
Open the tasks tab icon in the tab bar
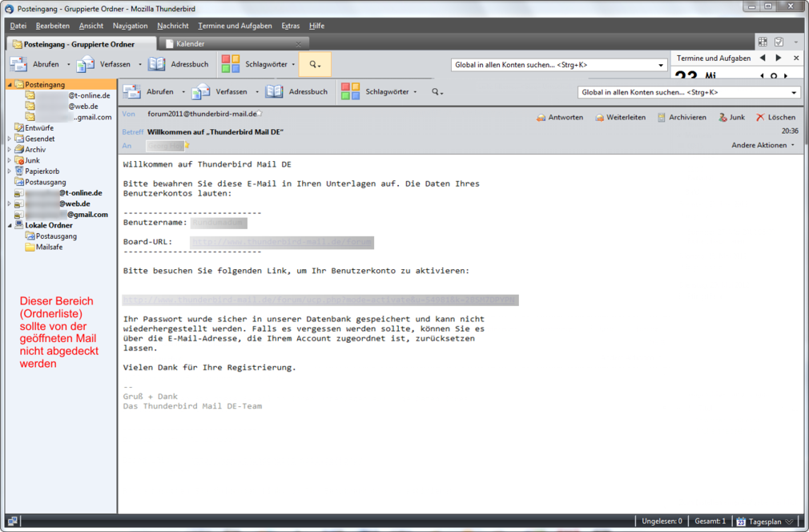pyautogui.click(x=779, y=42)
